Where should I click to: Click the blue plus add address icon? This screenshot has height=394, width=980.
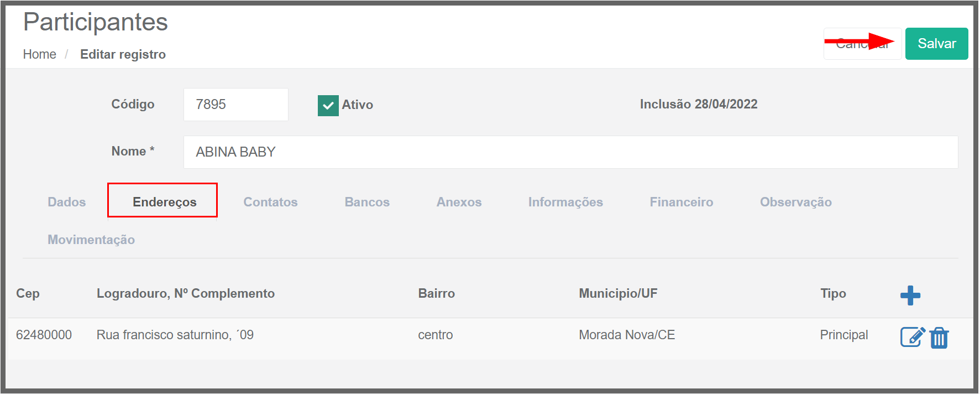[x=910, y=295]
